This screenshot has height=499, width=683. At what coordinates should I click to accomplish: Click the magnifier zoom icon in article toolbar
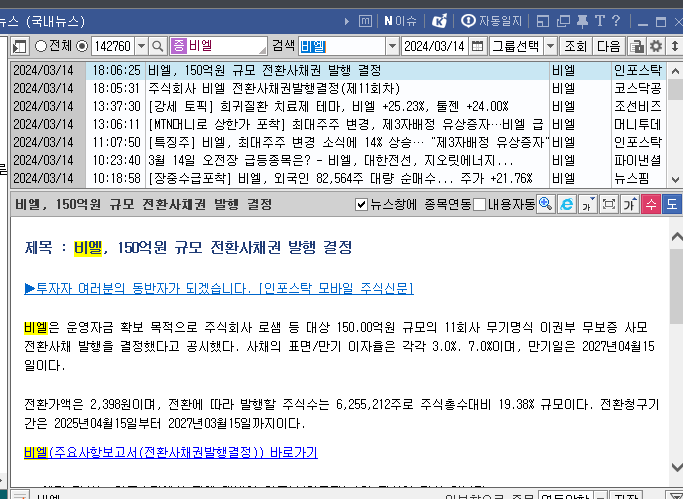[x=545, y=204]
